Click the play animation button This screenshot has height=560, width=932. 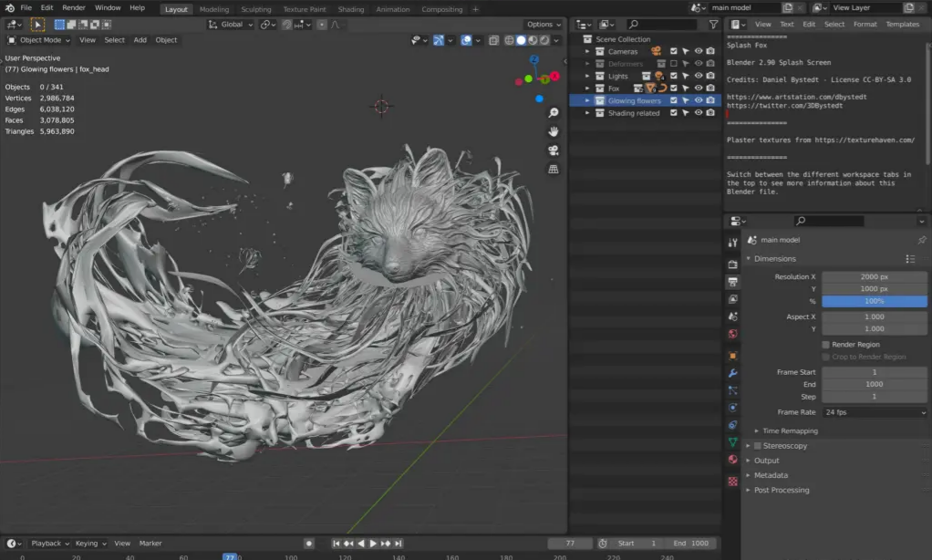point(373,544)
